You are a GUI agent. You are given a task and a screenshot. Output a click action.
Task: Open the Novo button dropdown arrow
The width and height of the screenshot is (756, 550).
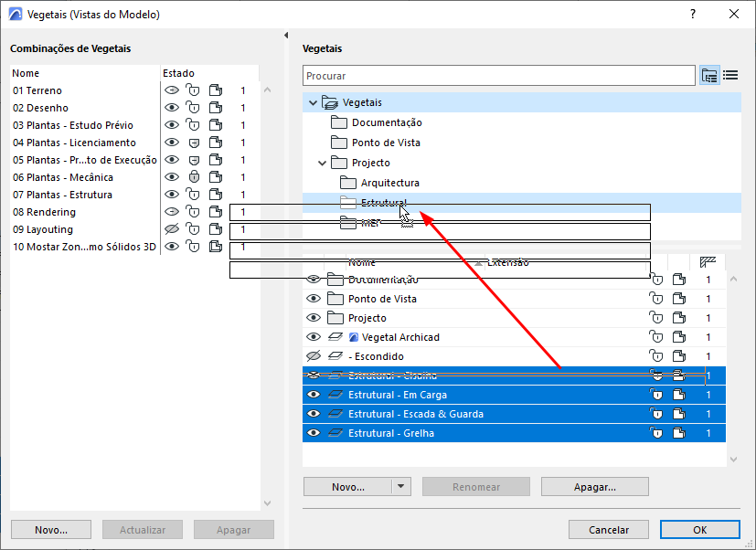point(400,487)
